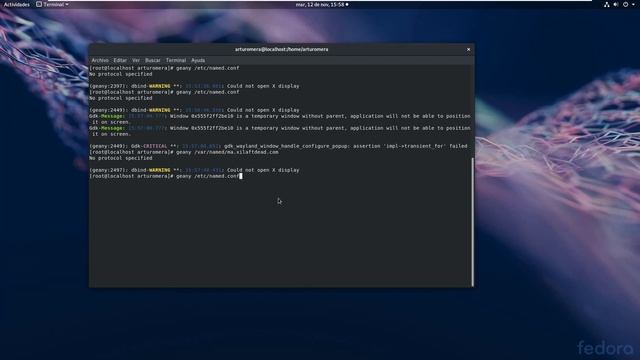This screenshot has height=360, width=640.
Task: Open the Ayuda menu
Action: 198,60
